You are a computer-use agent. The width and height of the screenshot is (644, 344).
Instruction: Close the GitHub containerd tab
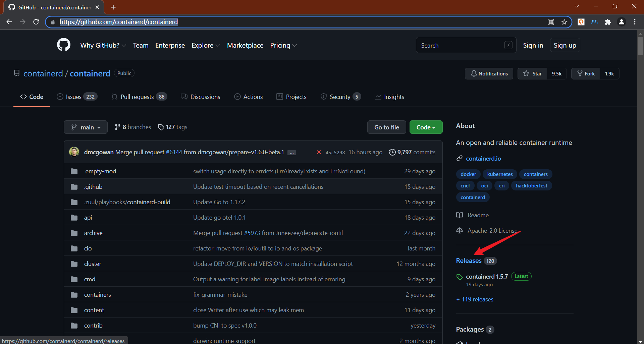(x=97, y=7)
